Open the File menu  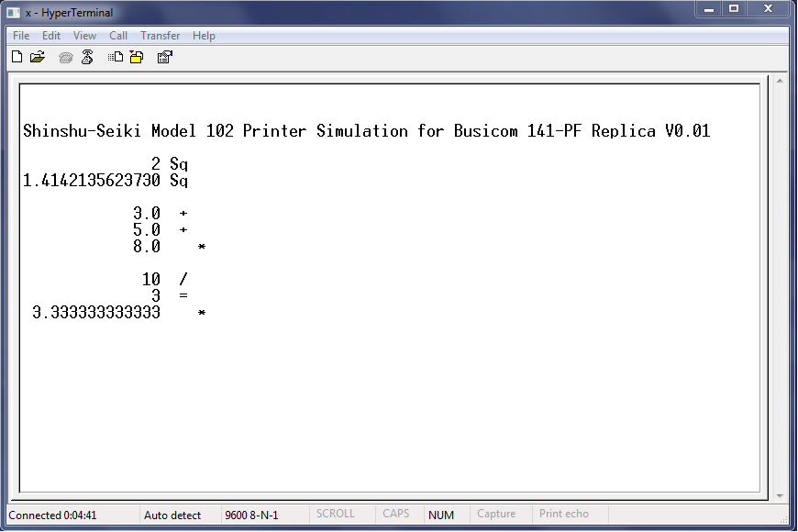(21, 36)
